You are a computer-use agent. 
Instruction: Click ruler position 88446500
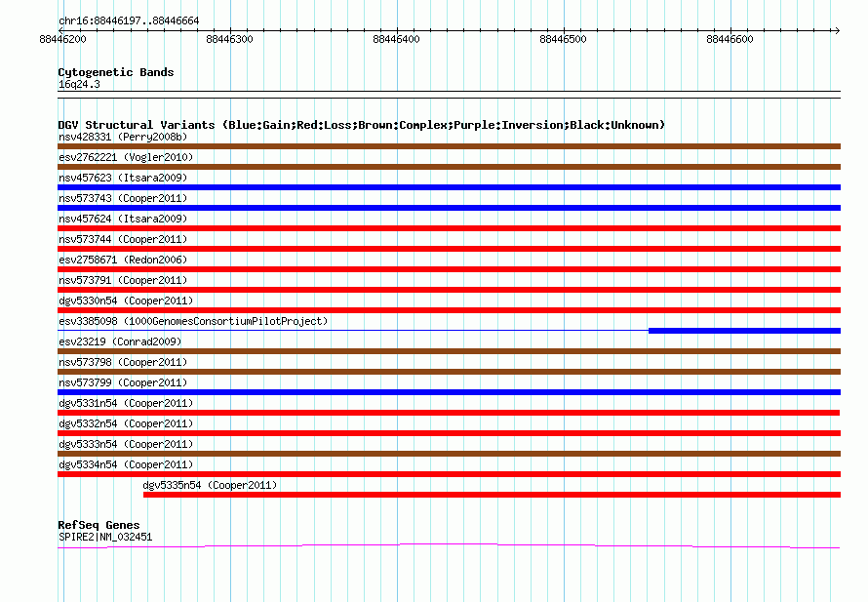tap(563, 39)
